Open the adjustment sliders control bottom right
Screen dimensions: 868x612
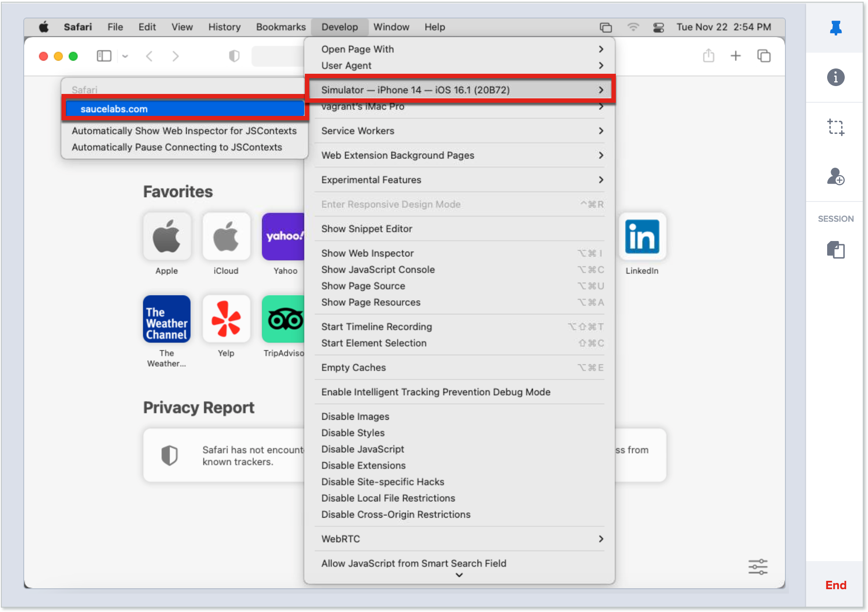coord(758,566)
